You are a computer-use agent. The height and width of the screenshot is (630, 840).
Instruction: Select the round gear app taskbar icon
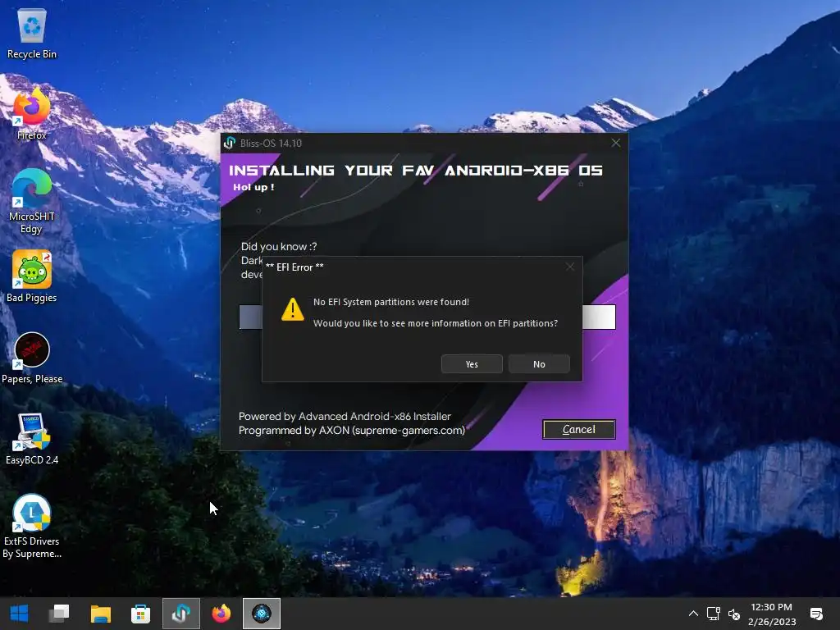pos(262,614)
